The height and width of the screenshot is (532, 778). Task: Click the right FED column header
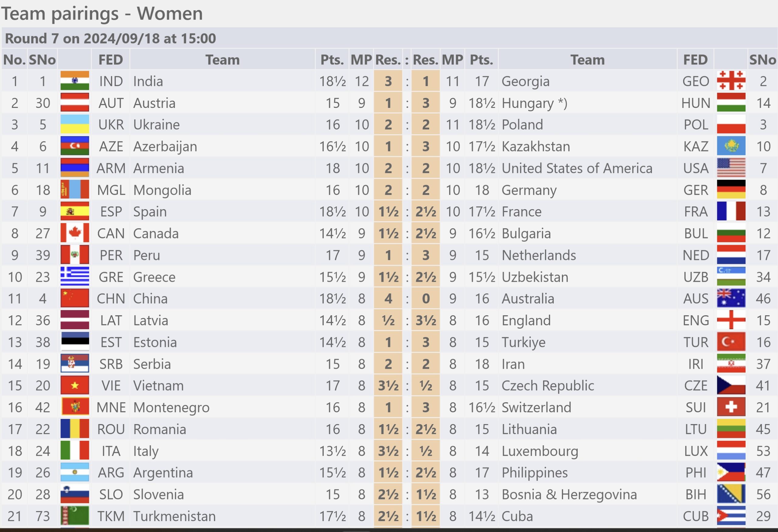(x=695, y=60)
